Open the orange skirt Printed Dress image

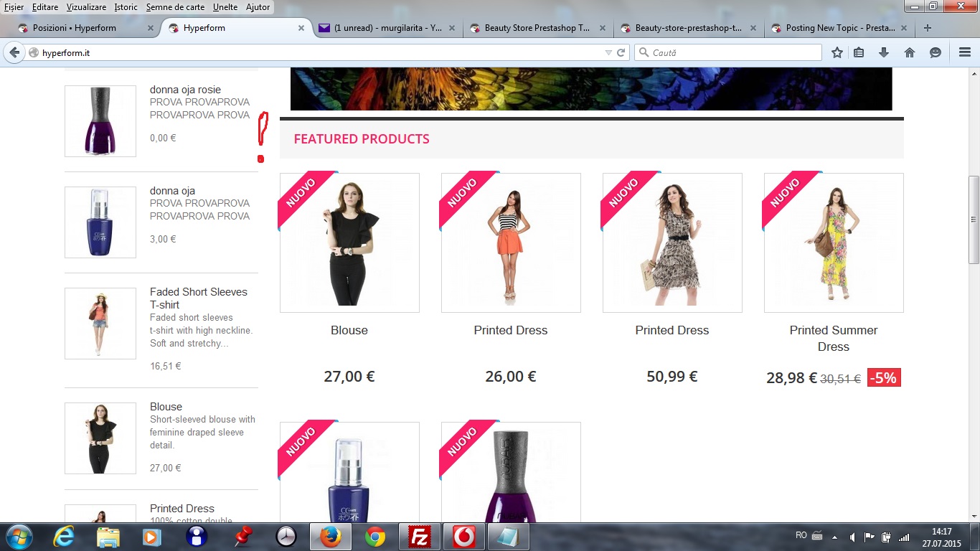(x=511, y=242)
